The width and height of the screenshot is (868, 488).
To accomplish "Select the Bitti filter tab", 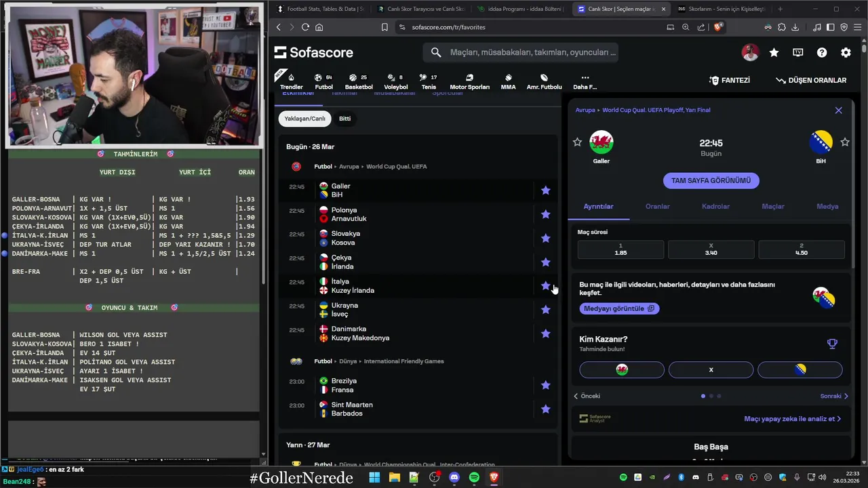I will tap(344, 119).
